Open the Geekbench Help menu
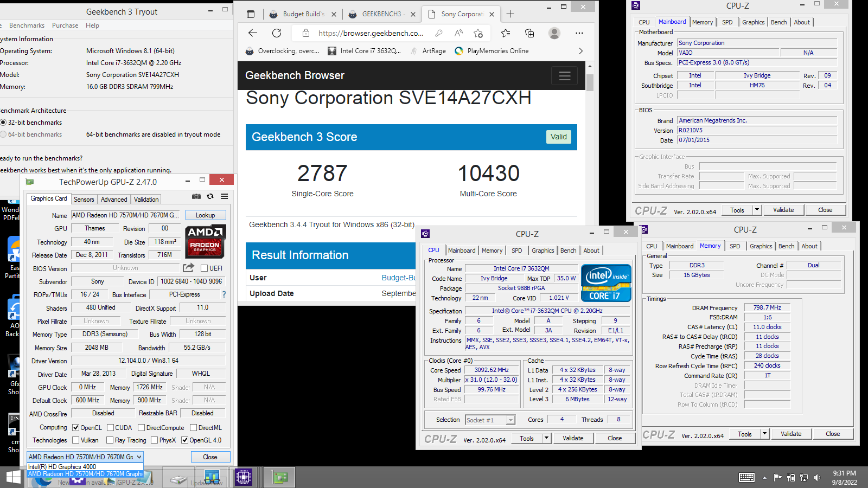 tap(93, 25)
